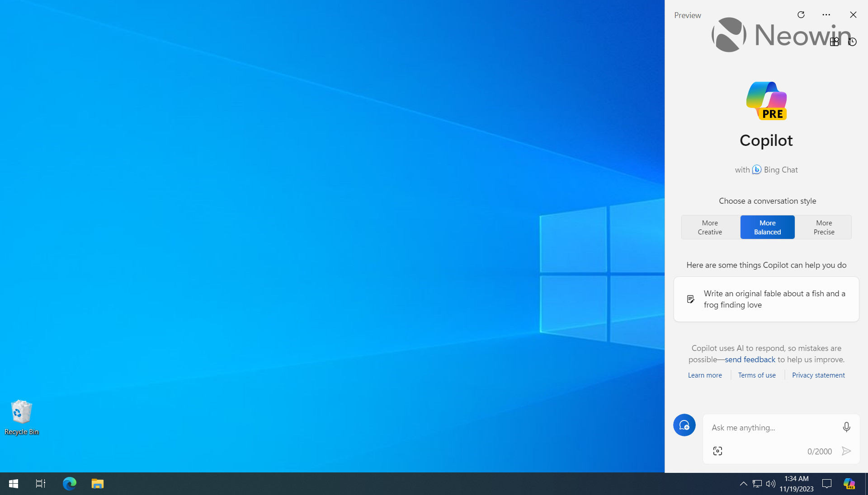Click the 'Ask me anything' input field
The image size is (868, 495).
tap(775, 427)
